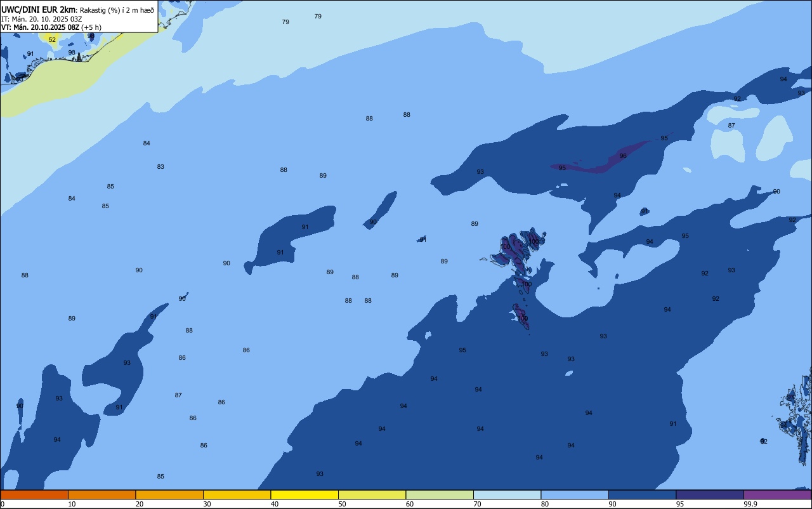Click the 60–70 light green legend swatch

(440, 494)
